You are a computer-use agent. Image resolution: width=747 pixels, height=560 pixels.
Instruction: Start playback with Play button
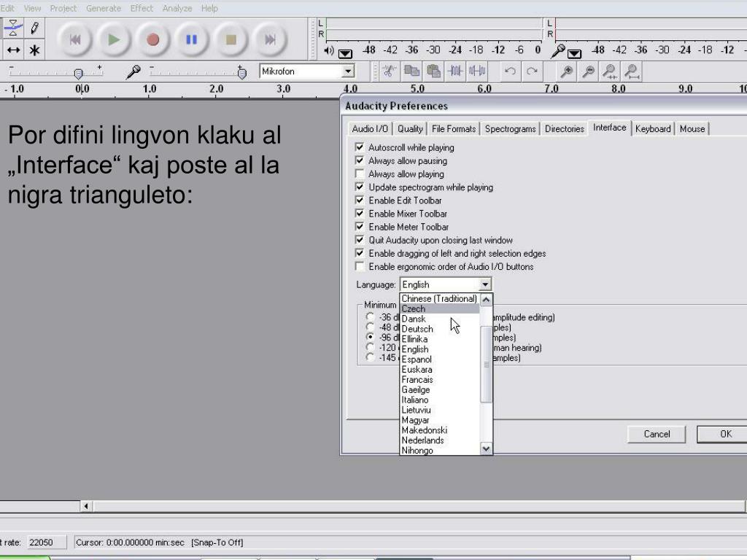click(113, 39)
